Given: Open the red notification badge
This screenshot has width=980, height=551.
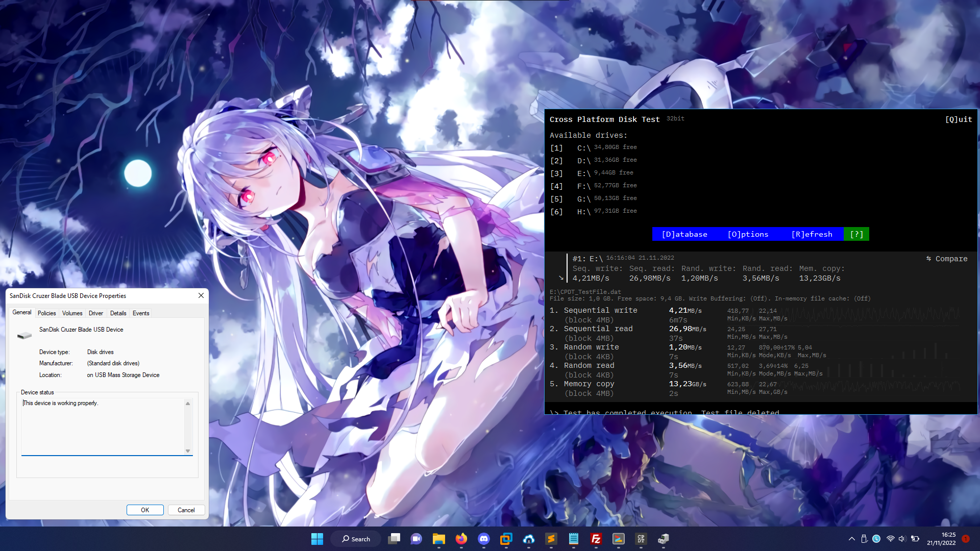Looking at the screenshot, I should click(966, 539).
